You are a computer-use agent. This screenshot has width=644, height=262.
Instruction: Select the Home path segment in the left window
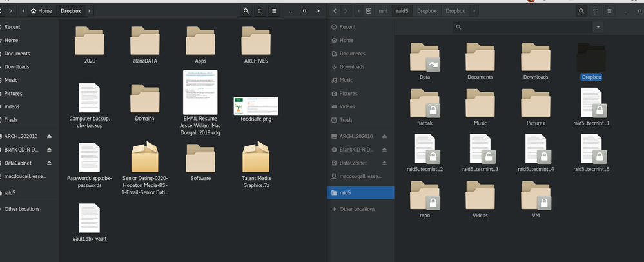41,11
